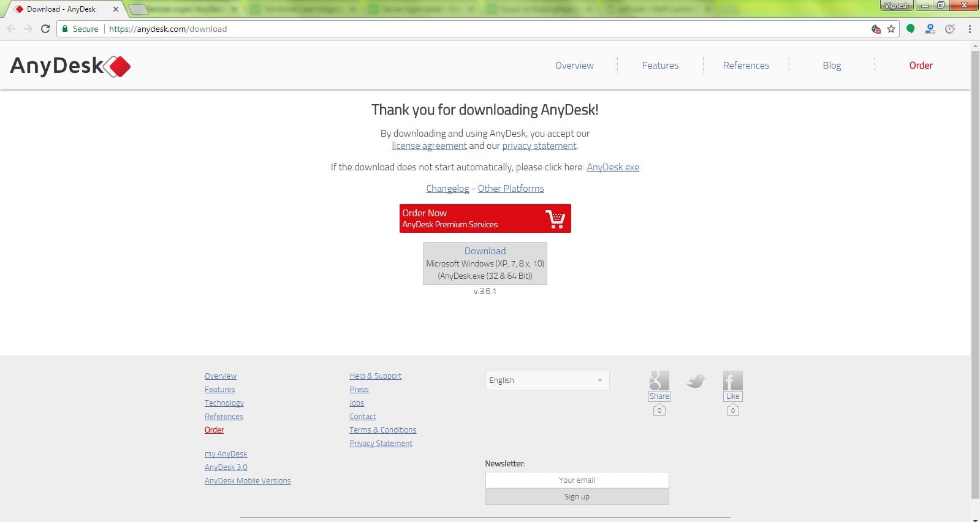Screen dimensions: 980x522
Task: Click the version text v.3.6.1
Action: (485, 292)
